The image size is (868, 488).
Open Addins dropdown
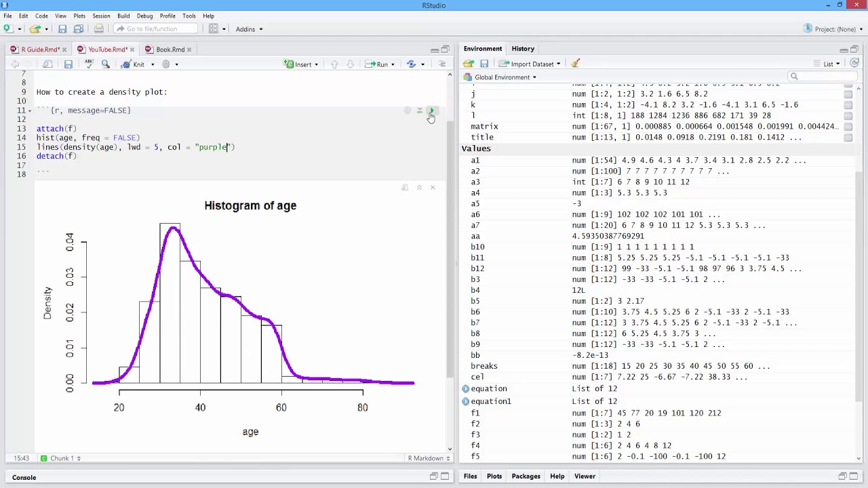pyautogui.click(x=249, y=29)
